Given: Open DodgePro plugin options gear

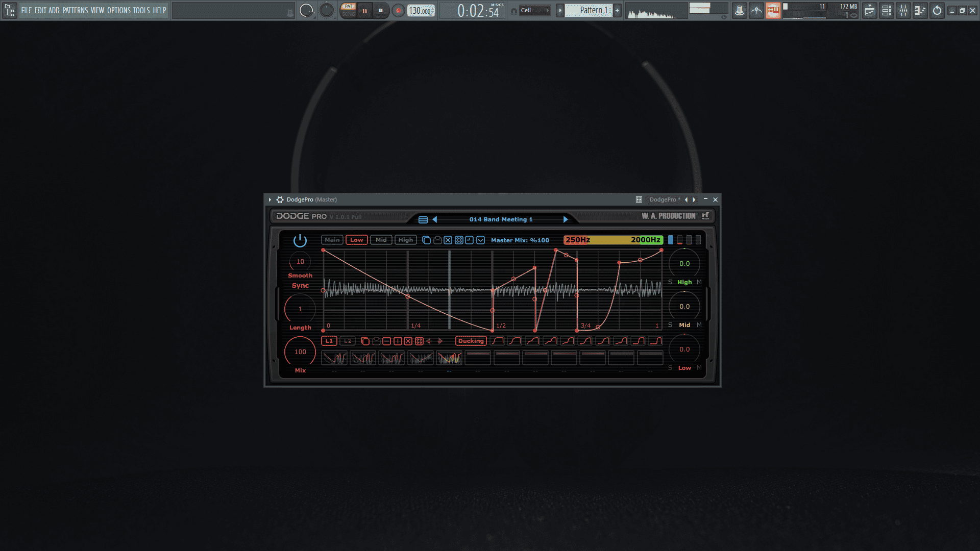Looking at the screenshot, I should pos(280,199).
